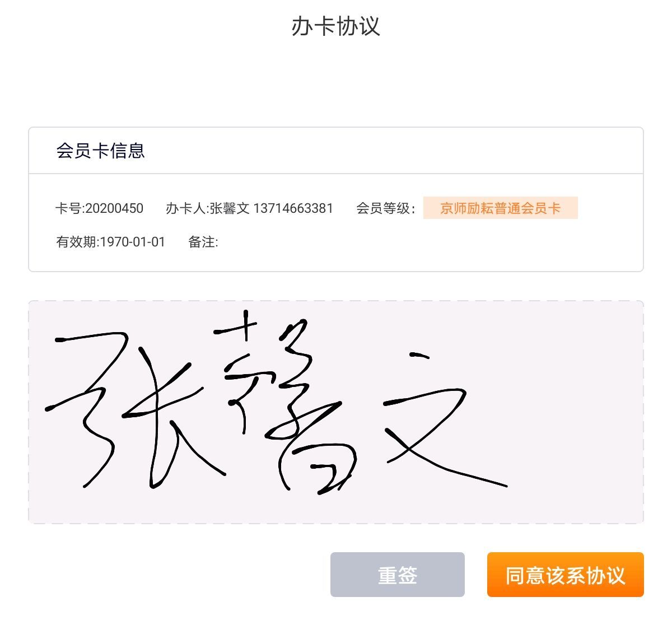Click the 有效期:1970-01-01 validity text
The height and width of the screenshot is (625, 672).
[110, 242]
